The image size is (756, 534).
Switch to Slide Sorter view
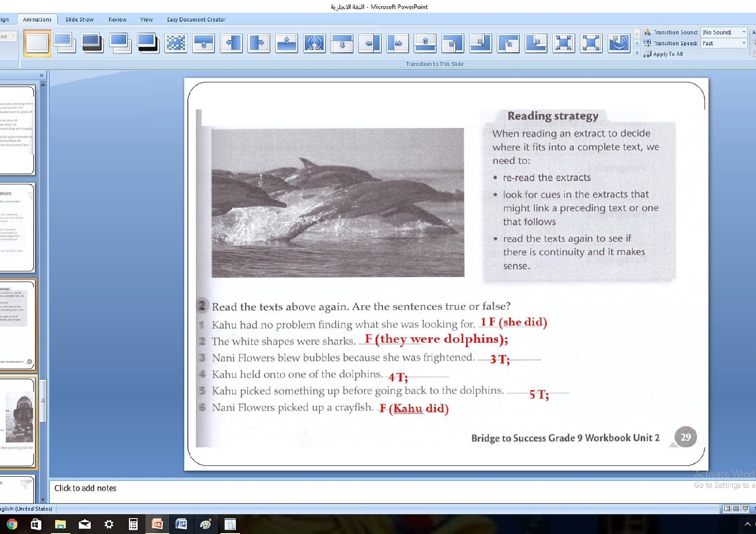pyautogui.click(x=736, y=509)
